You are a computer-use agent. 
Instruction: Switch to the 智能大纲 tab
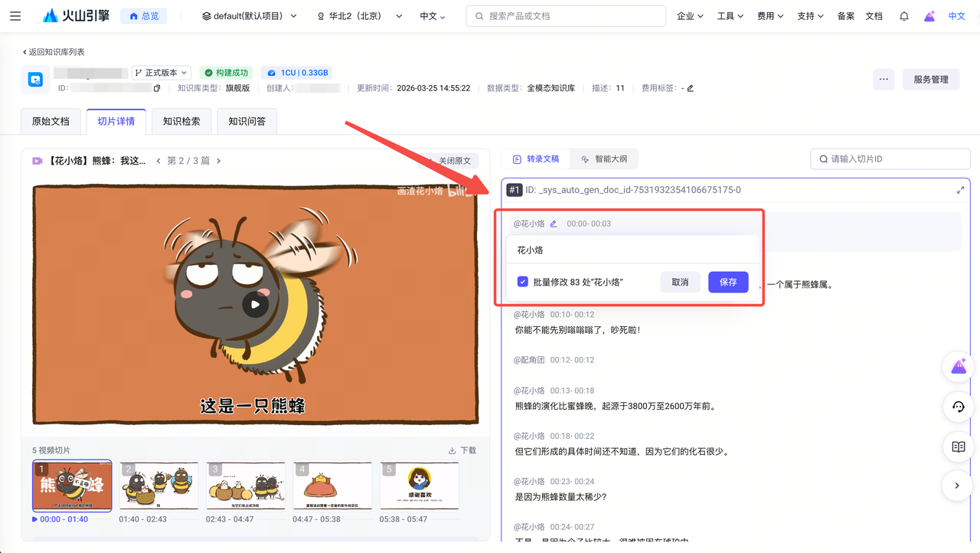[x=604, y=159]
